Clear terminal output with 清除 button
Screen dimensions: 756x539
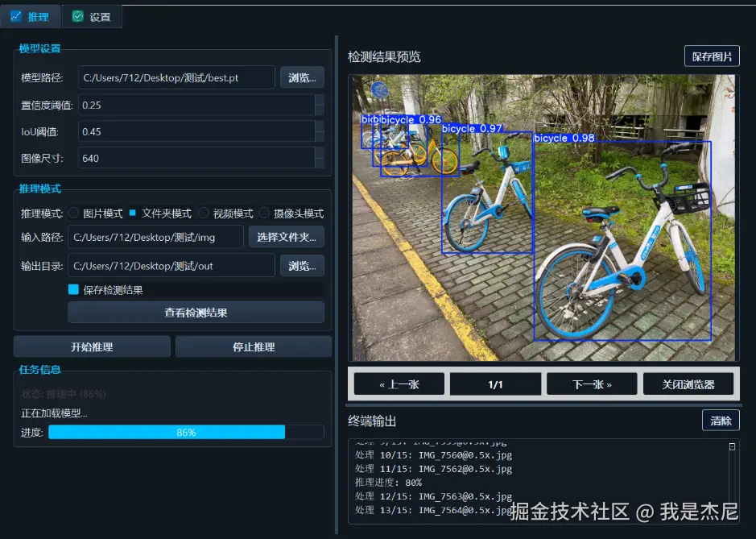coord(720,420)
